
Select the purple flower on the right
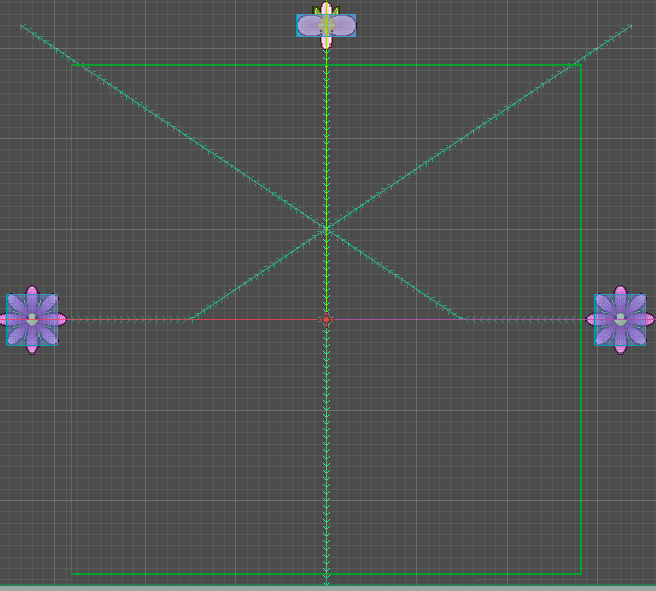(620, 319)
